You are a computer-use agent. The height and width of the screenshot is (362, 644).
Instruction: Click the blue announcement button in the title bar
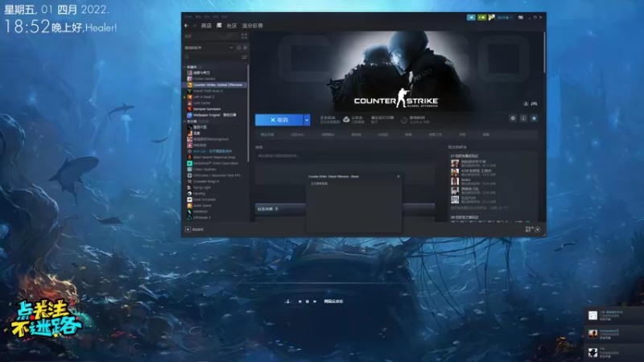coord(471,17)
